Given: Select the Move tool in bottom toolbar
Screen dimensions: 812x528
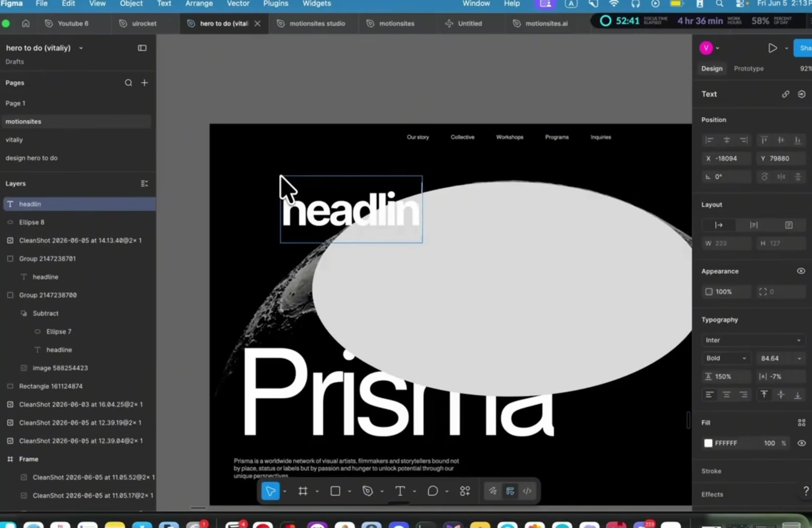Looking at the screenshot, I should coord(270,491).
